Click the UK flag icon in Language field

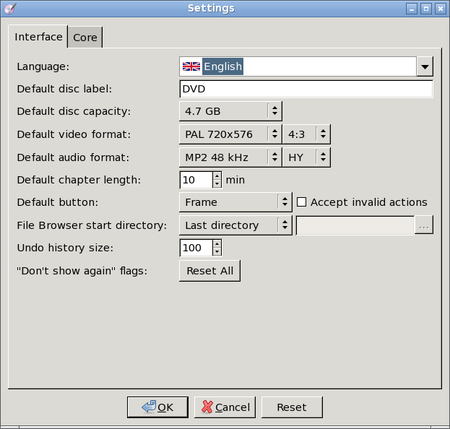click(191, 66)
